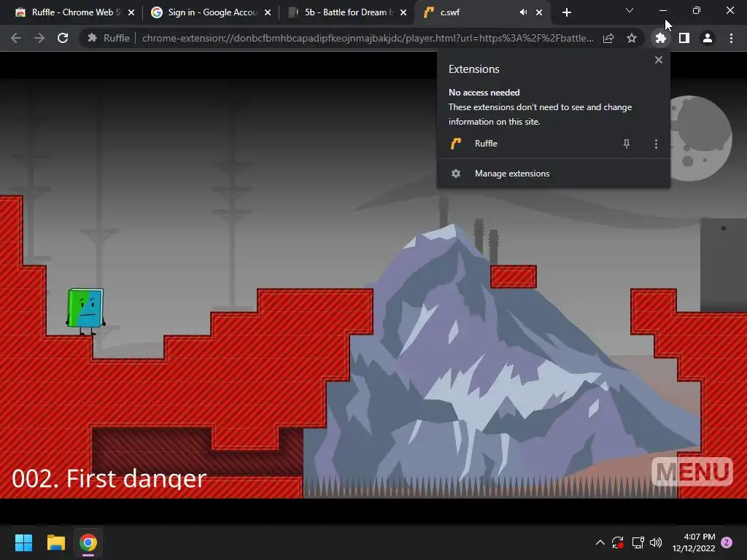Image resolution: width=747 pixels, height=560 pixels.
Task: Open the game MENU button
Action: (692, 472)
